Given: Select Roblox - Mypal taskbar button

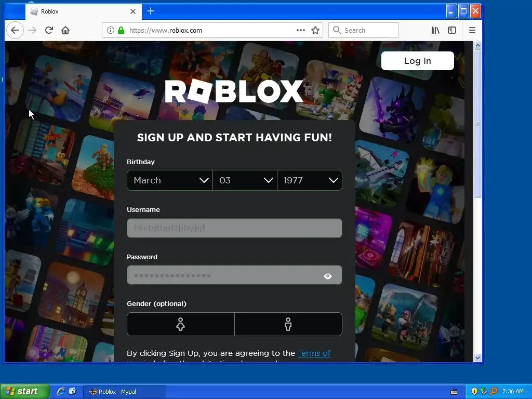Looking at the screenshot, I should [x=125, y=392].
